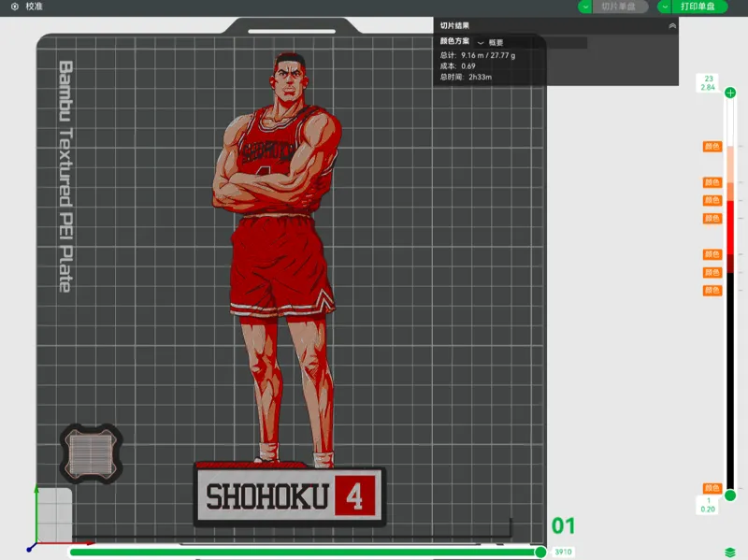Image resolution: width=748 pixels, height=560 pixels.
Task: Open the dropdown arrow beside 打印单盘
Action: [x=665, y=7]
